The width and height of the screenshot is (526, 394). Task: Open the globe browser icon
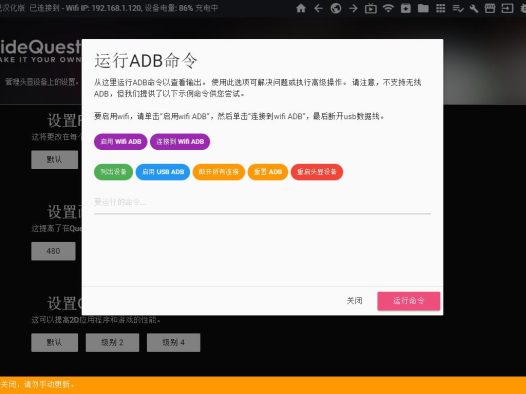coord(336,8)
